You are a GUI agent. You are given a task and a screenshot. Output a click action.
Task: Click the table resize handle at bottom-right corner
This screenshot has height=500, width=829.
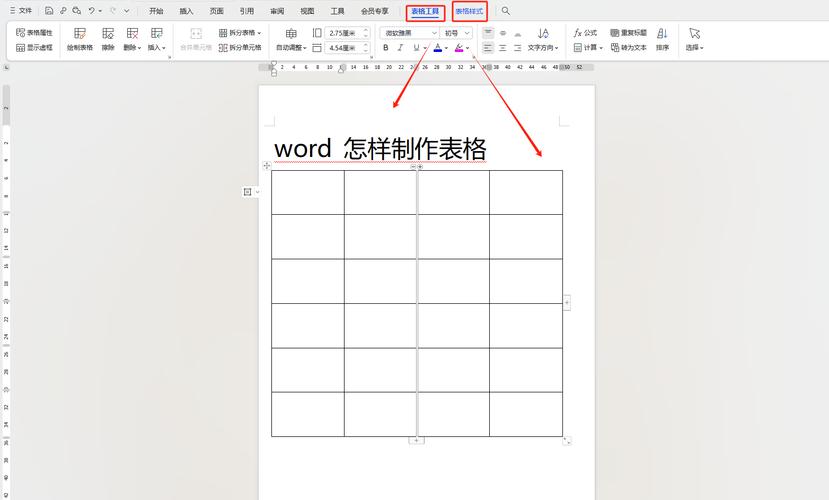tap(567, 440)
